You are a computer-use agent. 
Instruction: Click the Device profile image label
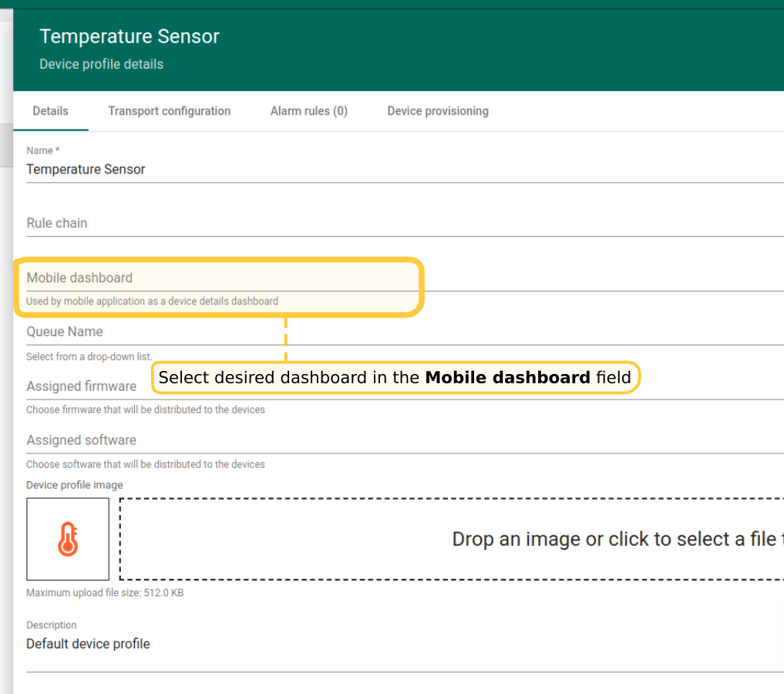75,485
